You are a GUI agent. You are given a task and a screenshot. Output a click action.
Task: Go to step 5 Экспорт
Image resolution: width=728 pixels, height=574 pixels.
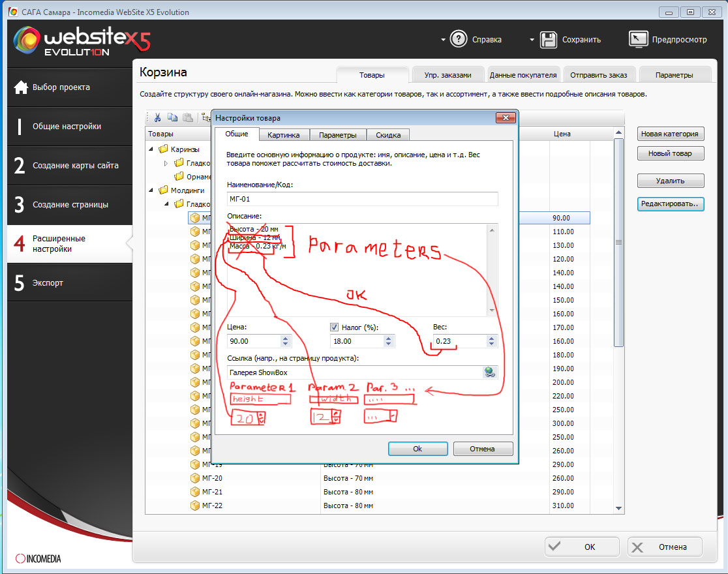(70, 282)
